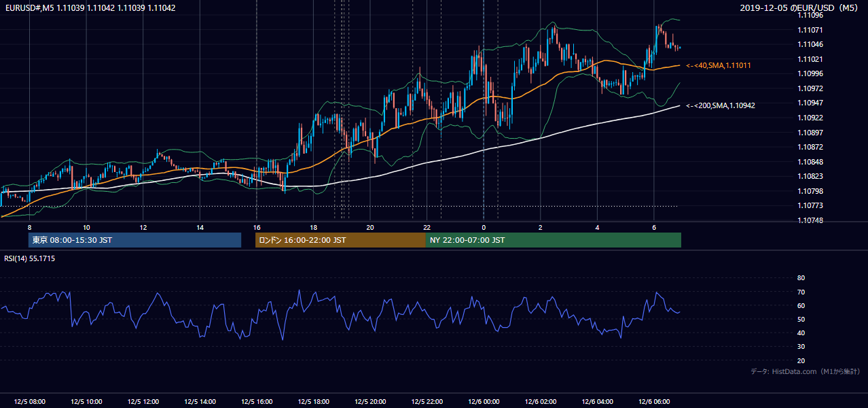The image size is (868, 408).
Task: Click price axis value 1.10823
Action: pos(810,176)
